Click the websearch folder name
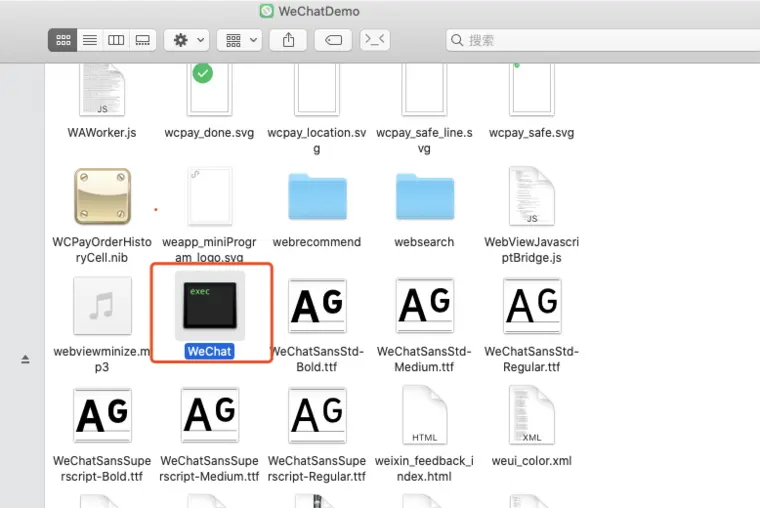The height and width of the screenshot is (508, 760). click(x=424, y=242)
